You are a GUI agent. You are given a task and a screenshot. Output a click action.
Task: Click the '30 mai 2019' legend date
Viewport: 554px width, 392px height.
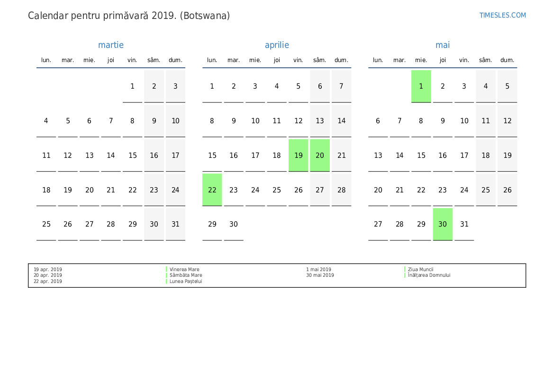[x=320, y=275]
